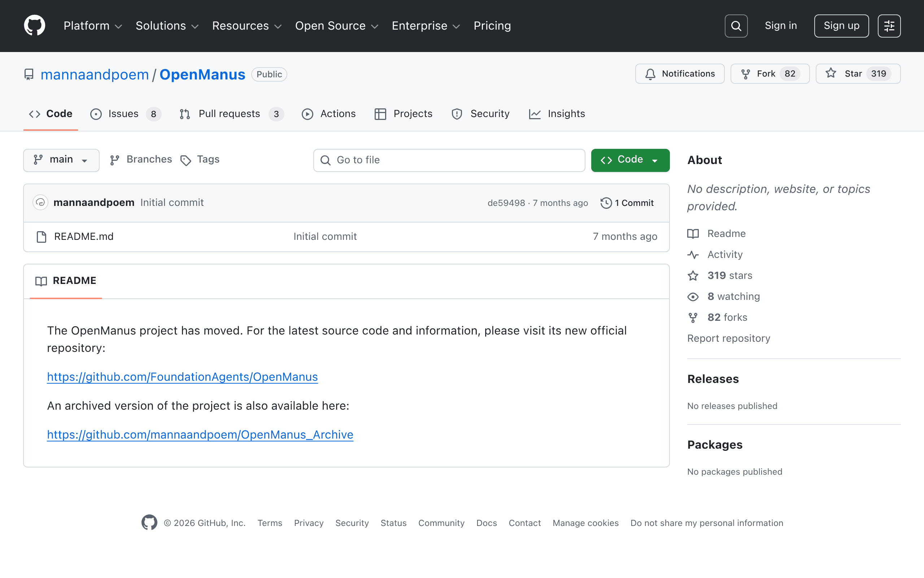Viewport: 924px width, 578px height.
Task: Open the search magnifier button
Action: [736, 26]
